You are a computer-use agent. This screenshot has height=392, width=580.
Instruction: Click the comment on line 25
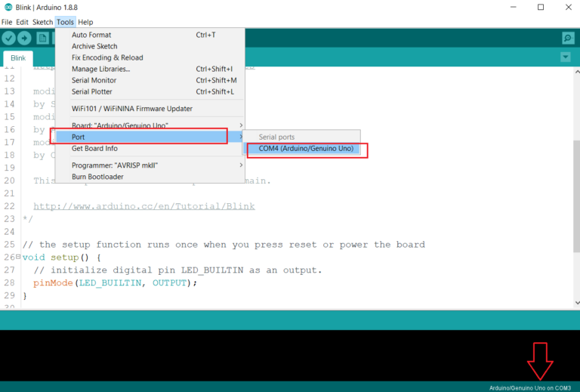(224, 245)
